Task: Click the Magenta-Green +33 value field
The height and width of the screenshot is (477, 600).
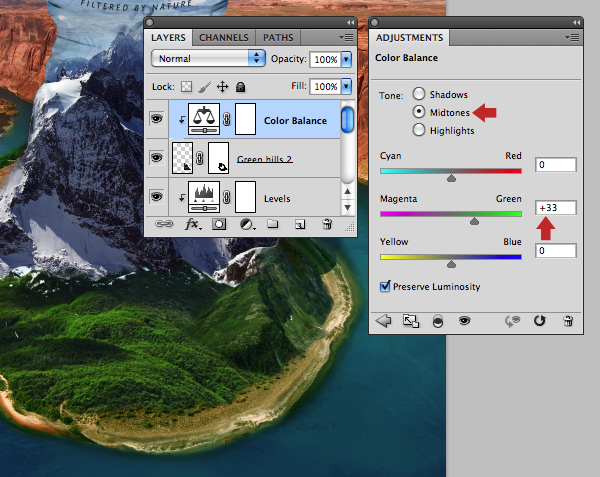Action: click(x=556, y=208)
